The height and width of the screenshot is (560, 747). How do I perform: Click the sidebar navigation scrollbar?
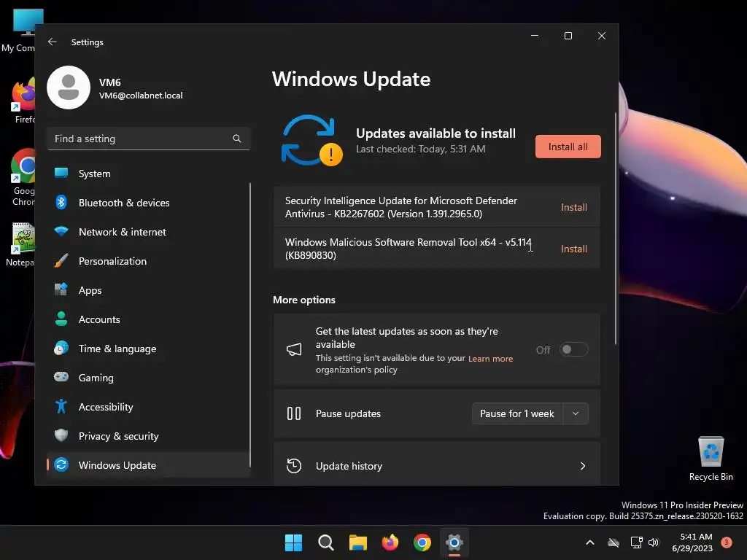[x=249, y=325]
